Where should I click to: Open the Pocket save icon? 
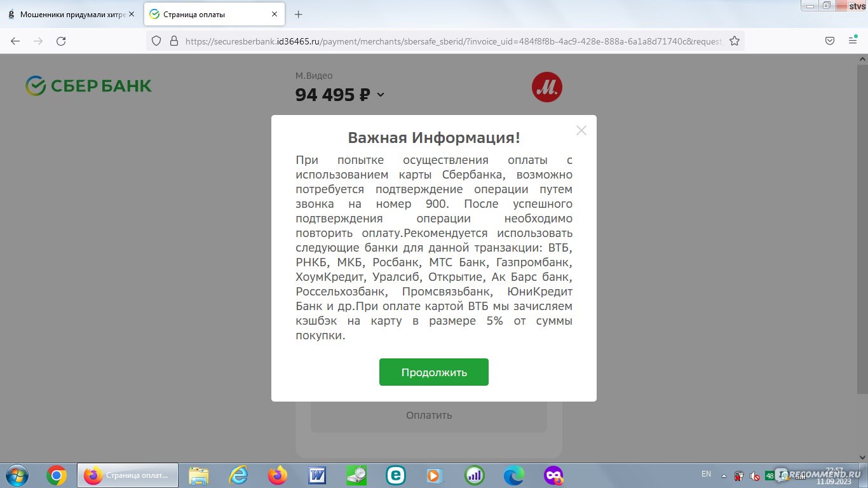830,41
